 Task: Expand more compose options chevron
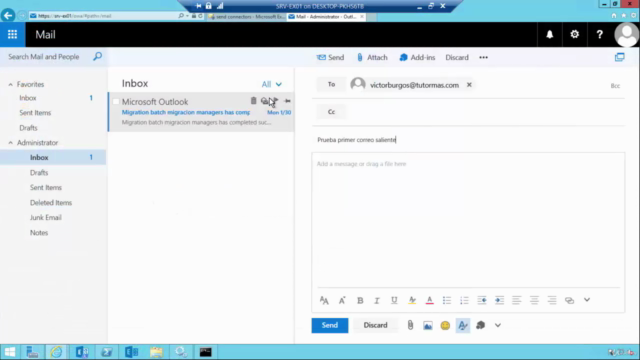(498, 325)
